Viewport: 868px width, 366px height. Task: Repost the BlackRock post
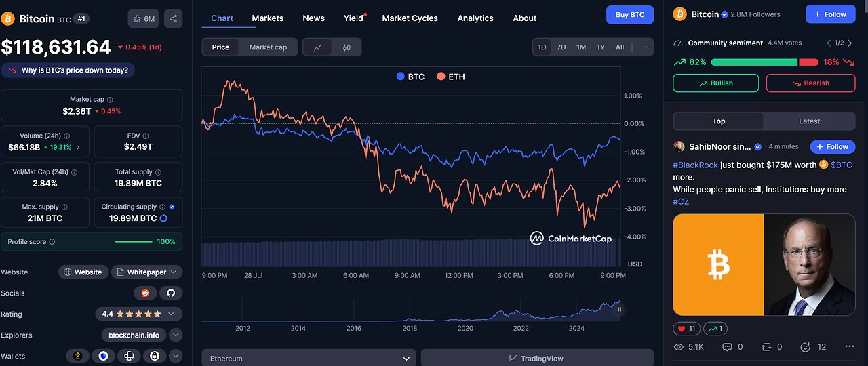click(766, 346)
